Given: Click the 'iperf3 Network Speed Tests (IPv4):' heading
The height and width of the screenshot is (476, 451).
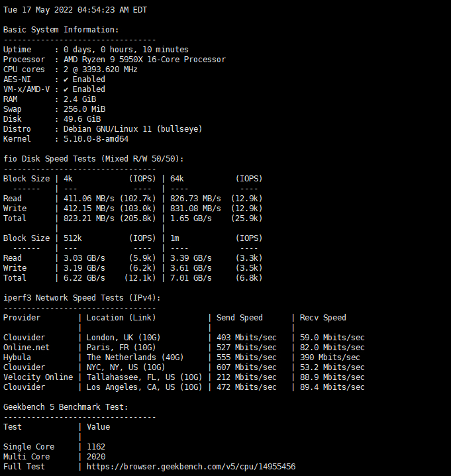Looking at the screenshot, I should pyautogui.click(x=82, y=298).
